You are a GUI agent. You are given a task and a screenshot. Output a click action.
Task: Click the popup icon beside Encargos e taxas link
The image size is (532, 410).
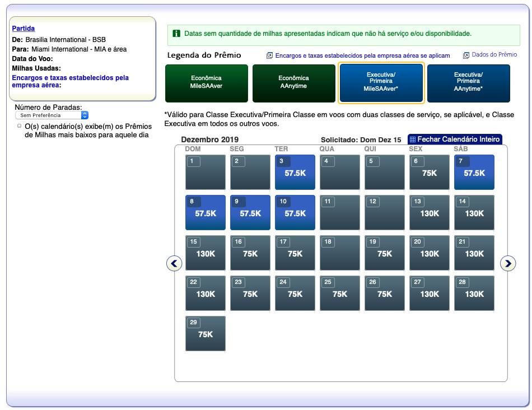pos(269,55)
